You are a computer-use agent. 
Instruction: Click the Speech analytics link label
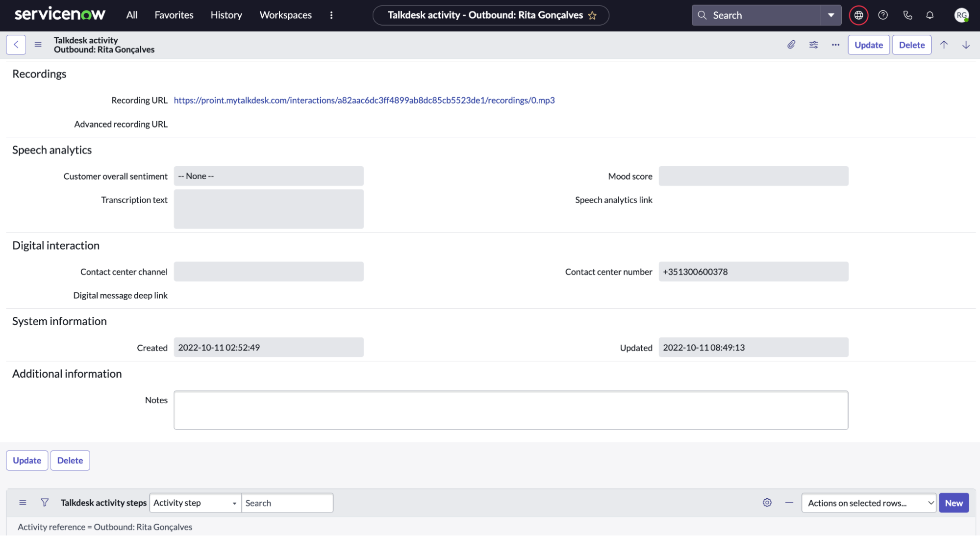[x=614, y=200]
